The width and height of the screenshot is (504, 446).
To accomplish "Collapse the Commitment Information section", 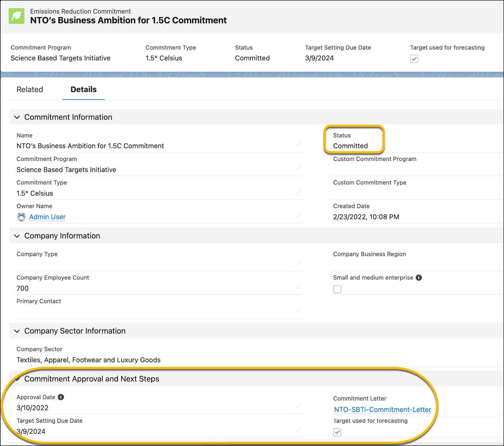I will point(17,117).
